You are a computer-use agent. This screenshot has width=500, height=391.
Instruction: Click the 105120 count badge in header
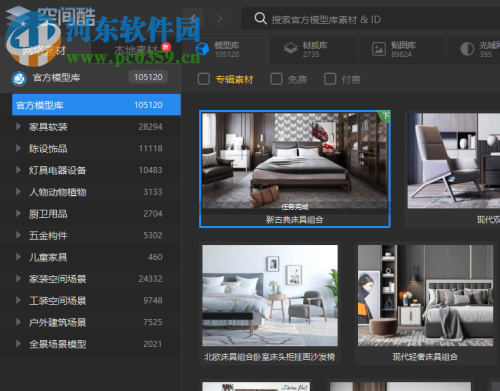point(148,77)
